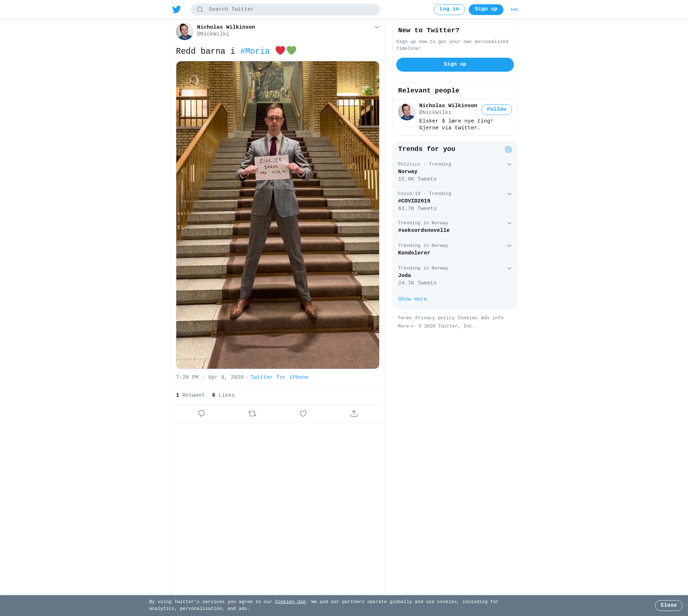This screenshot has width=688, height=616.
Task: Open the three-dot more menu in header
Action: (x=514, y=10)
